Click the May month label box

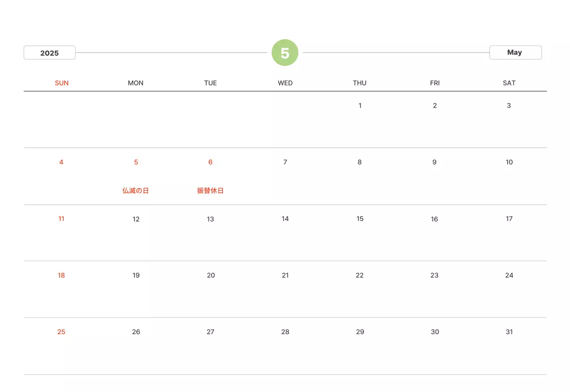pyautogui.click(x=515, y=53)
